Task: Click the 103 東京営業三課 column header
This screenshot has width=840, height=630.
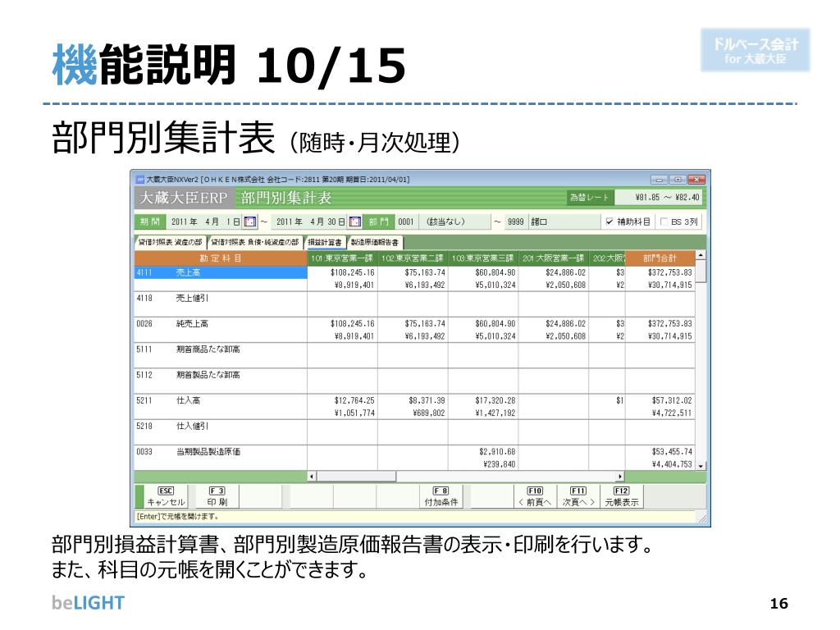Action: coord(482,258)
